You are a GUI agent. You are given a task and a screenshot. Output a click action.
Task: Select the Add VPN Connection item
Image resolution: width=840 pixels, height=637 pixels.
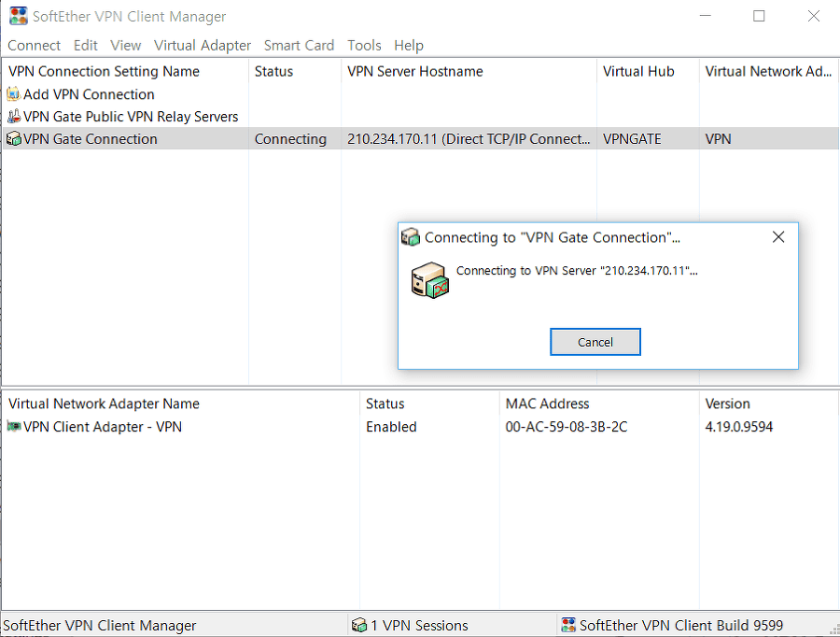[89, 94]
